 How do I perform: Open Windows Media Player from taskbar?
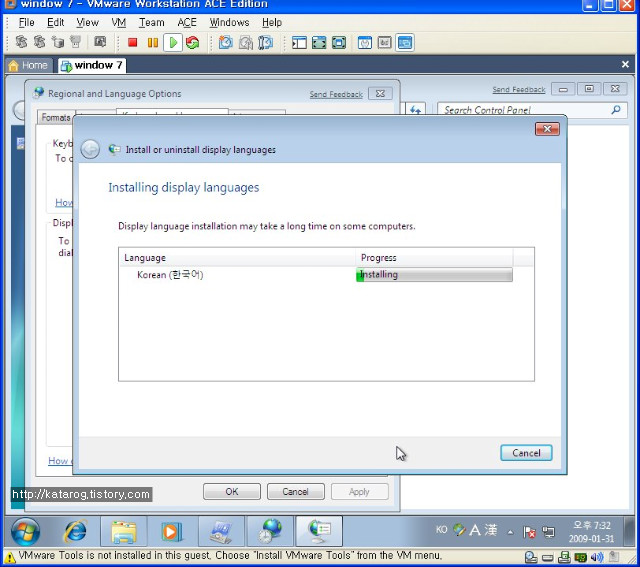pyautogui.click(x=172, y=531)
